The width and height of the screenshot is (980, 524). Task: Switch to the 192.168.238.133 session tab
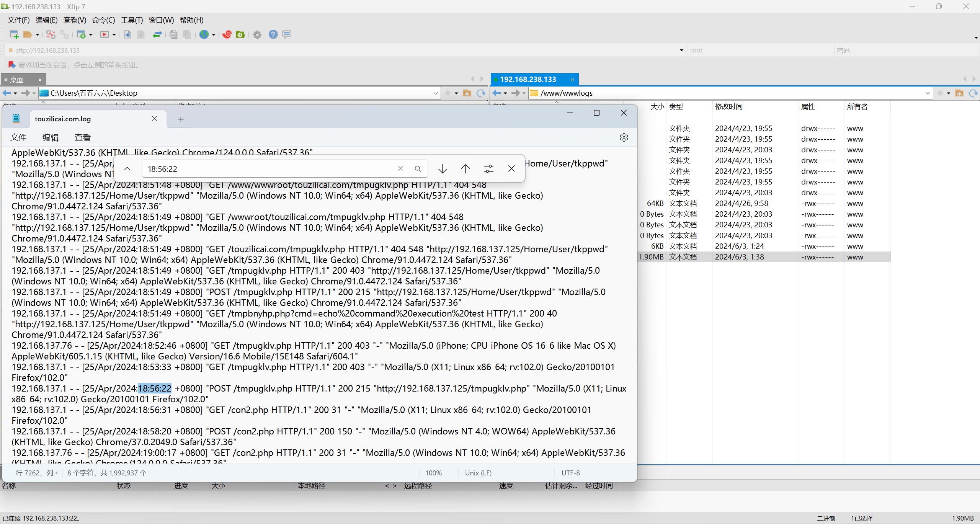coord(528,79)
